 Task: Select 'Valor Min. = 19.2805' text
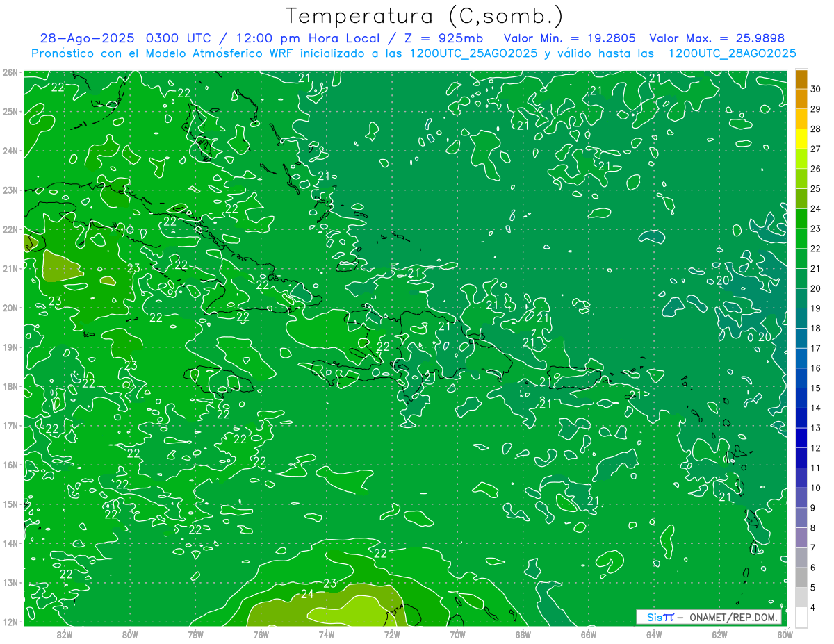tap(569, 38)
